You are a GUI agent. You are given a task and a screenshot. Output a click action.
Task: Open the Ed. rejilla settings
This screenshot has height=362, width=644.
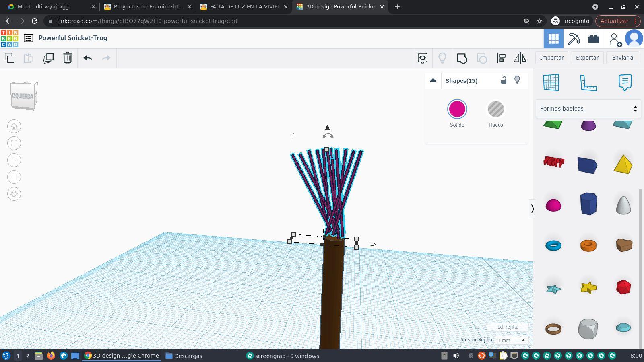click(508, 327)
